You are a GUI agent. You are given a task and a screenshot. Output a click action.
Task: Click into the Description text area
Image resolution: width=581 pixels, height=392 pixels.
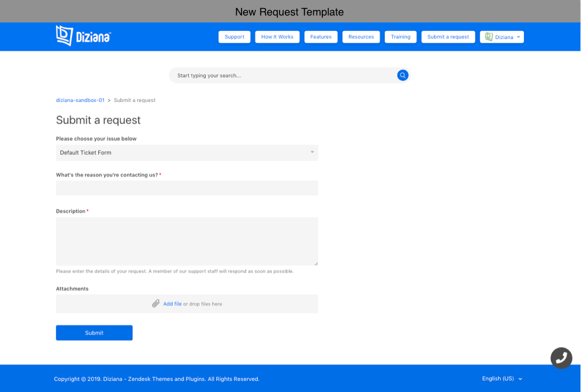(x=187, y=241)
